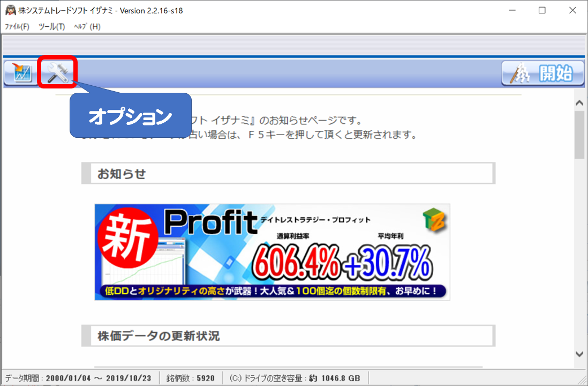
Task: Click the 銘柄数 5920 status entry
Action: click(191, 378)
